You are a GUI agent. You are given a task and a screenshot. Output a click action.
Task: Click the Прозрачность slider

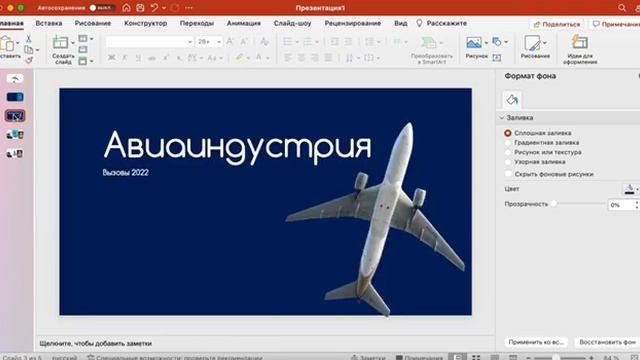point(578,203)
